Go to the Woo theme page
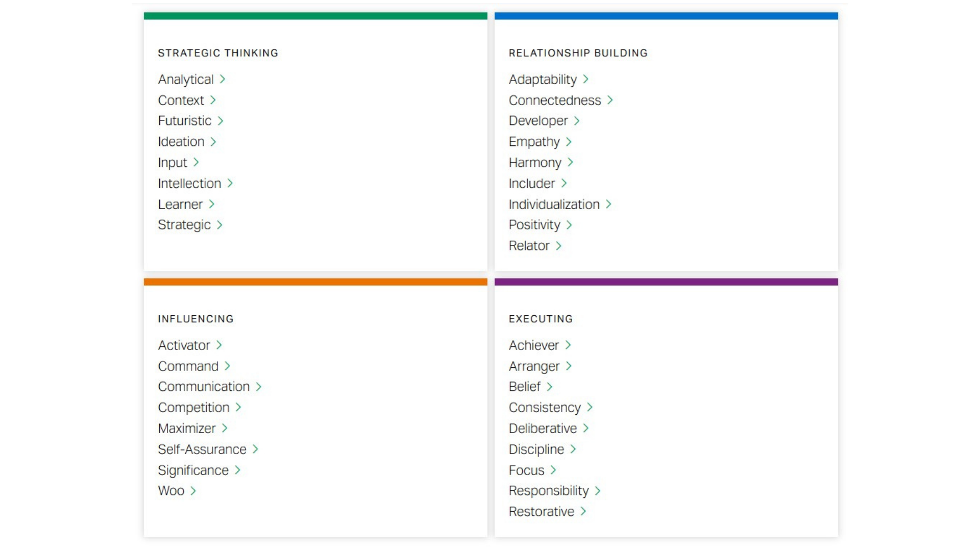The height and width of the screenshot is (551, 980). tap(171, 491)
